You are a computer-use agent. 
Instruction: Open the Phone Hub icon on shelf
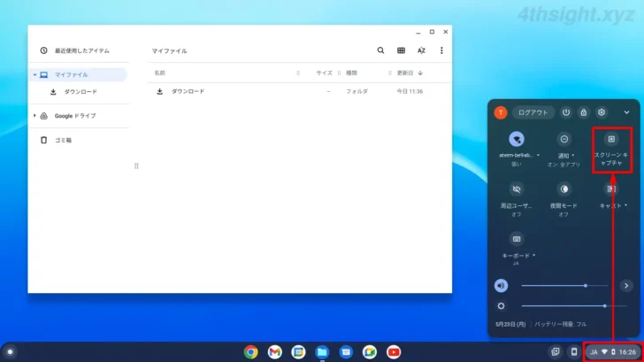(574, 351)
